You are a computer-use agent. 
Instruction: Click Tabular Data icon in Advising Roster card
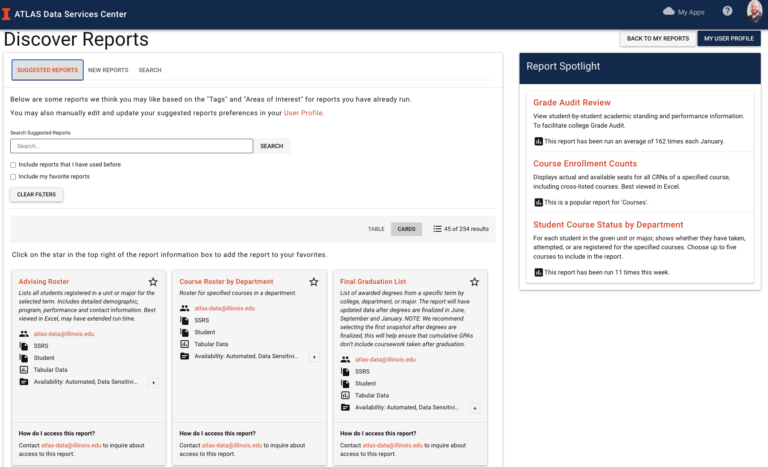24,369
